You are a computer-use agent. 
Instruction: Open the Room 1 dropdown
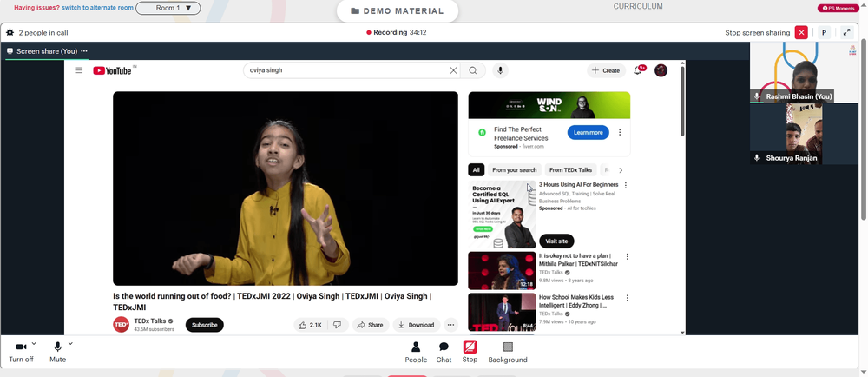(168, 9)
